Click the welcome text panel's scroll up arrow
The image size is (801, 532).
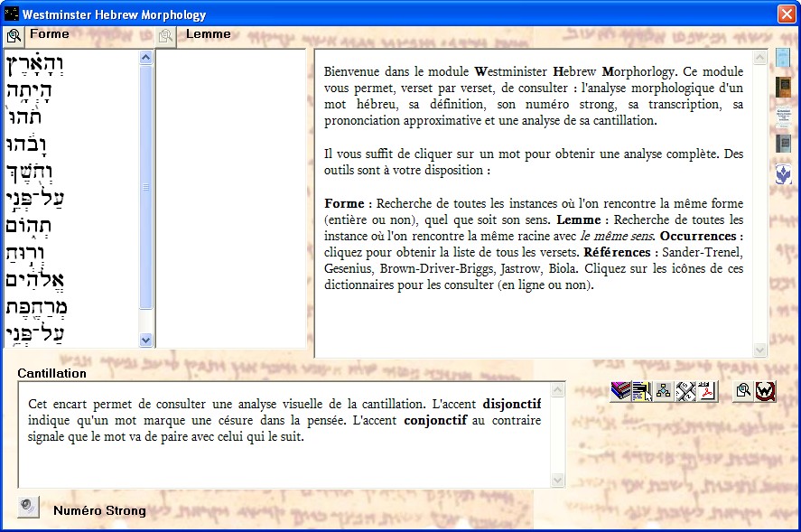coord(759,58)
